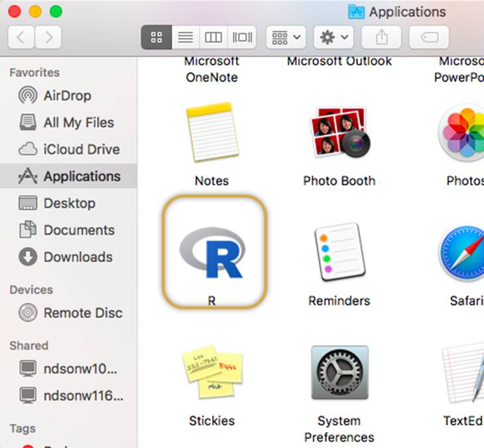Click the Edit Tags toolbar button
484x448 pixels.
[428, 38]
